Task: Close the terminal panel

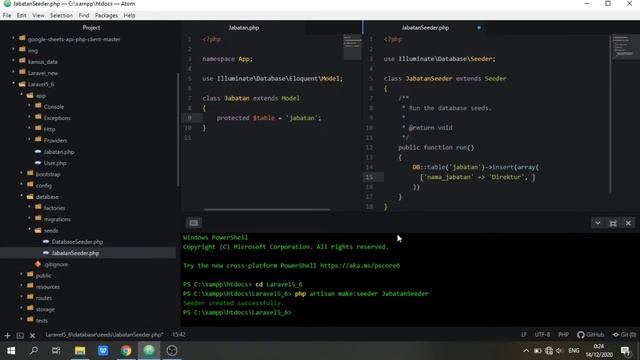Action: tap(628, 223)
